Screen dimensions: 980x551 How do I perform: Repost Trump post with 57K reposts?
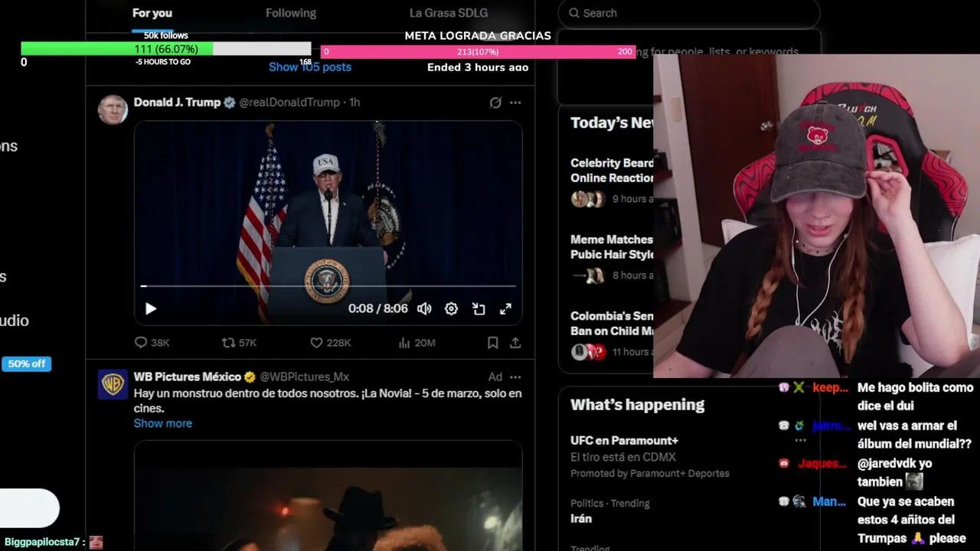coord(239,343)
